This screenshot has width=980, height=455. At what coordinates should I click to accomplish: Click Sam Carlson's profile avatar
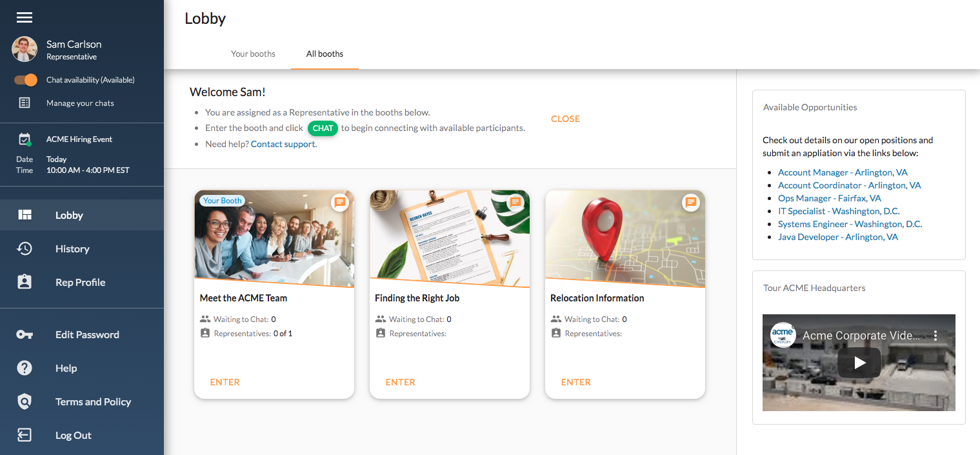(25, 49)
